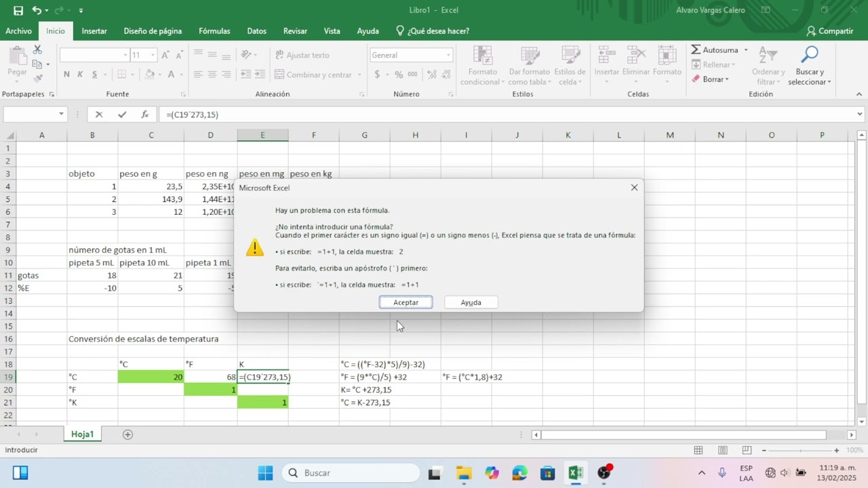Open File Explorer from the taskbar
This screenshot has height=488, width=868.
click(463, 472)
